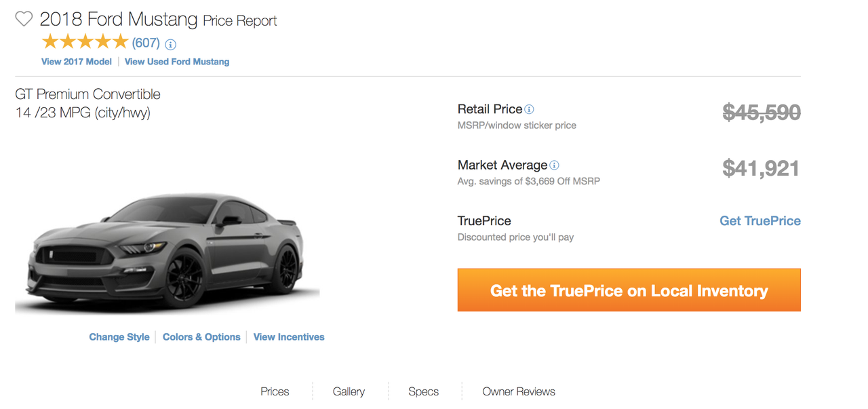Click View Incentives link
Image resolution: width=868 pixels, height=409 pixels.
tap(289, 337)
